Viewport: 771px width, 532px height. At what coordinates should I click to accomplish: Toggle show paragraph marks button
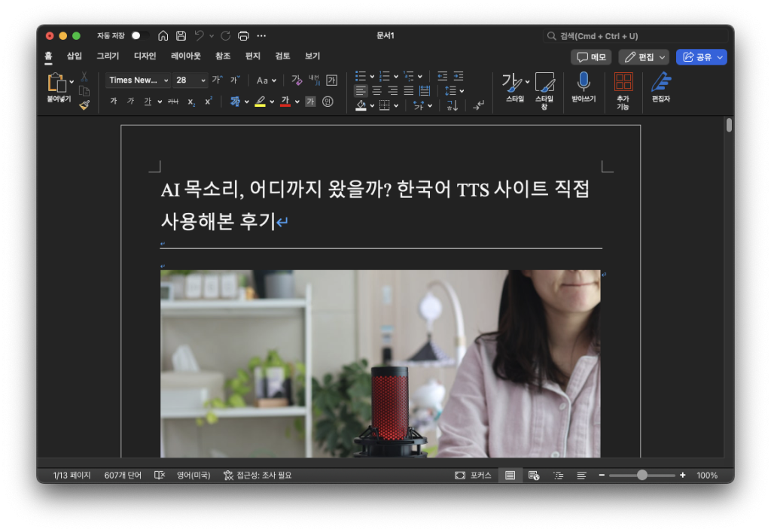479,105
